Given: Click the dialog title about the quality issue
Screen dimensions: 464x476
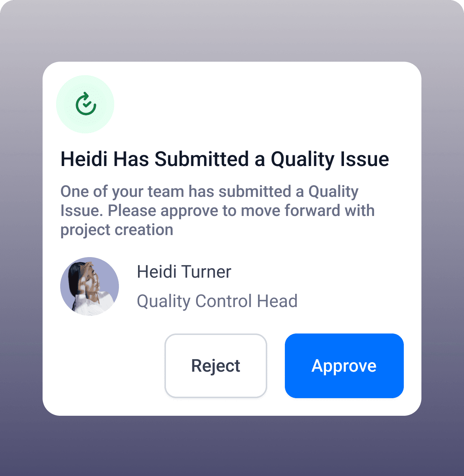Looking at the screenshot, I should (225, 159).
